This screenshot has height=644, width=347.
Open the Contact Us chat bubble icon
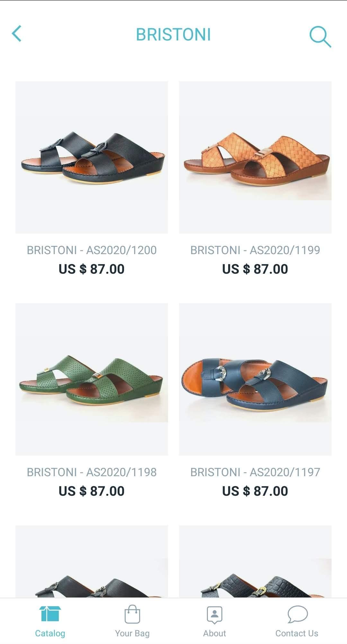(x=297, y=614)
